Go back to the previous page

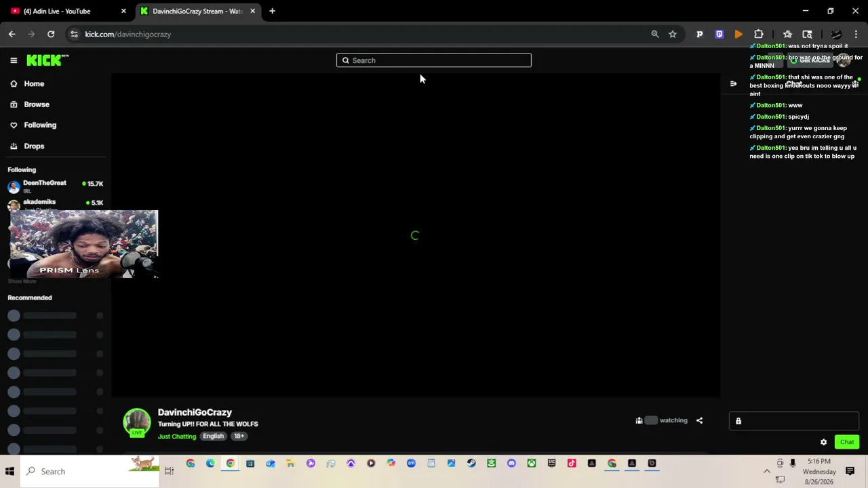pos(12,34)
